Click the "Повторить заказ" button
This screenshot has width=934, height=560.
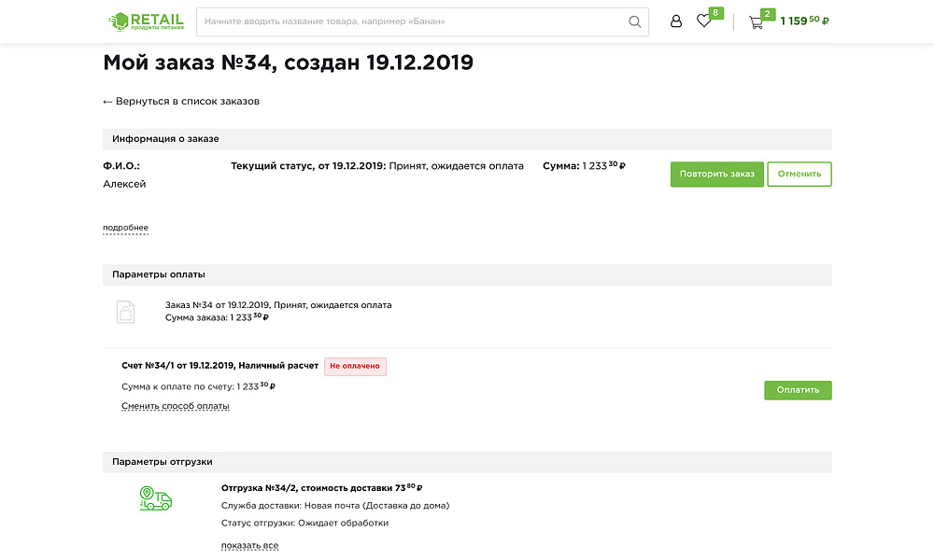(716, 174)
